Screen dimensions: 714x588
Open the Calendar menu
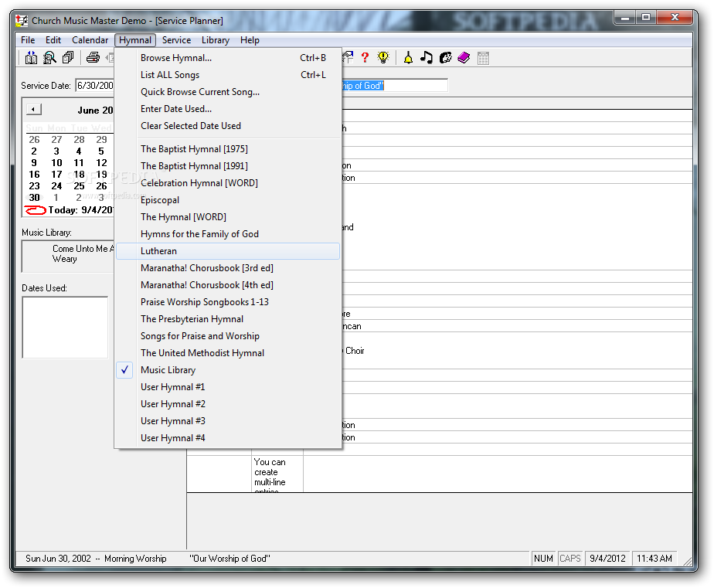(90, 40)
